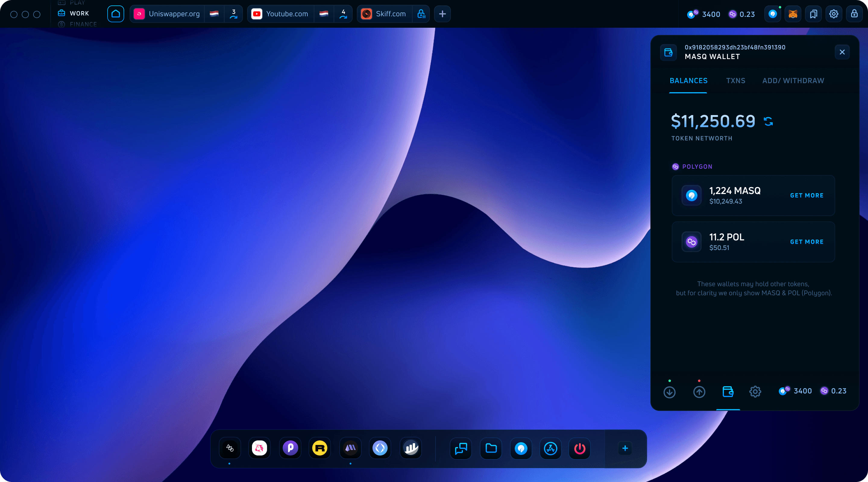Click the lock icon at top right

(x=854, y=14)
